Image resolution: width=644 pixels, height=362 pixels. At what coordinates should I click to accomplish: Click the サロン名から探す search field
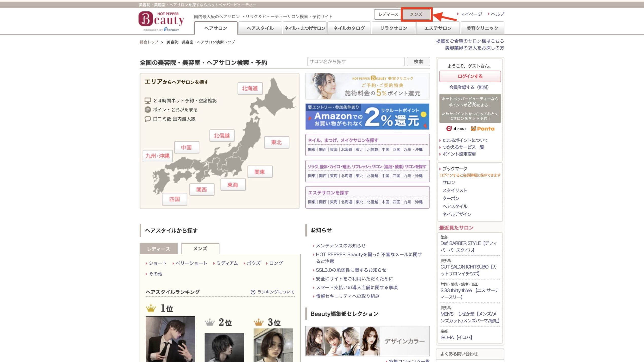click(x=355, y=61)
